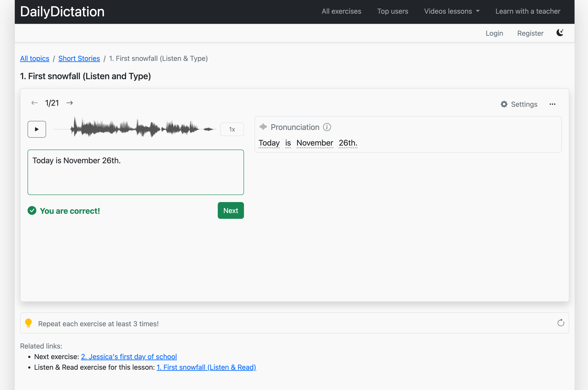Click the green correct checkmark icon
This screenshot has height=390, width=588.
(32, 211)
